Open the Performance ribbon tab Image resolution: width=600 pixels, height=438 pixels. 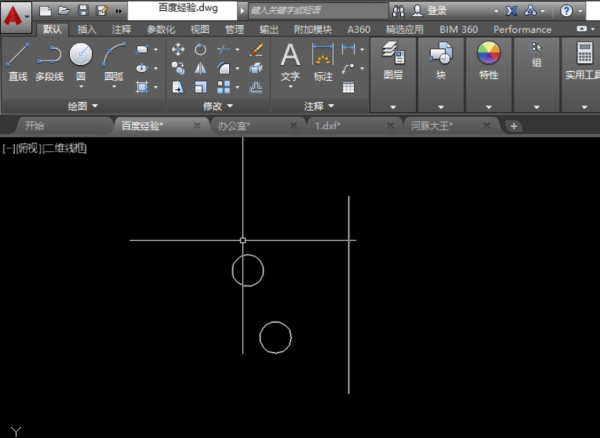pyautogui.click(x=522, y=29)
